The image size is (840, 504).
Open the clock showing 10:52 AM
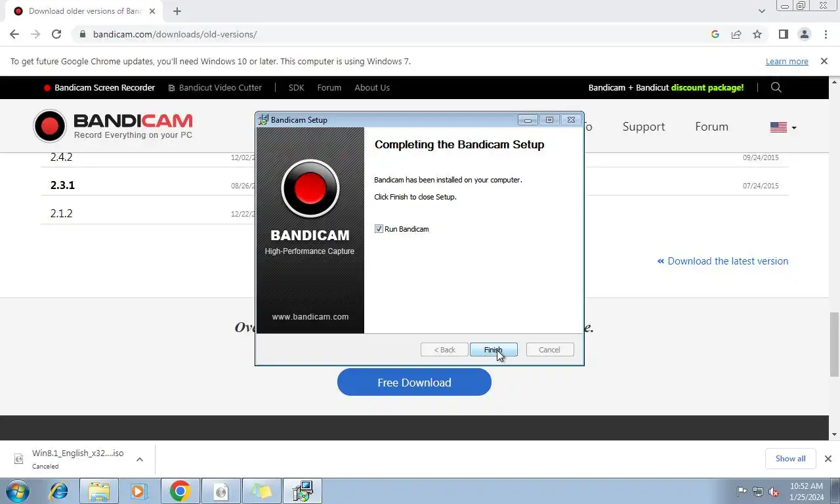(807, 491)
